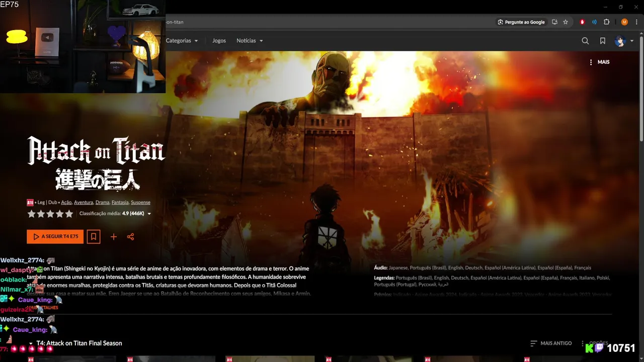This screenshot has width=644, height=362.
Task: Expand the average rating 4.9 dropdown arrow
Action: tap(149, 214)
